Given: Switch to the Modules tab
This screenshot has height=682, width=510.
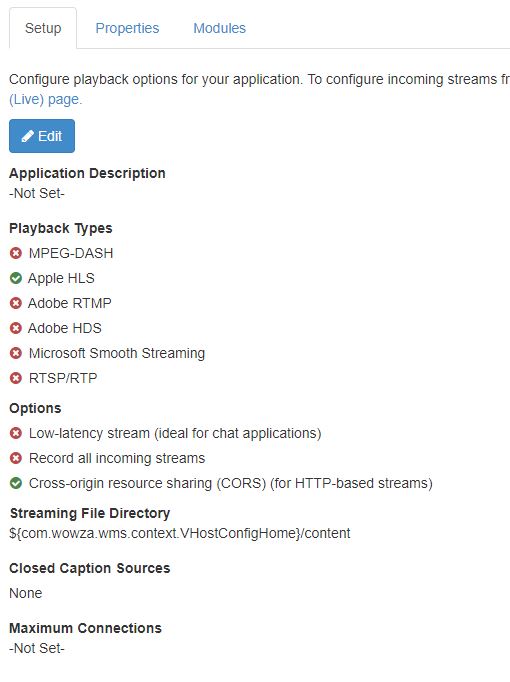Looking at the screenshot, I should click(220, 28).
